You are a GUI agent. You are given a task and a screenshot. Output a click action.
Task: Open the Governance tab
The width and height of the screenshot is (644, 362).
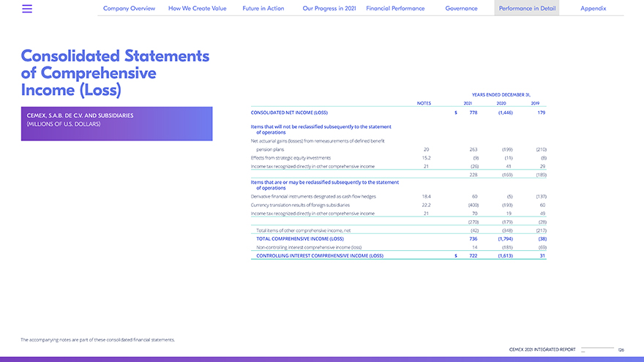pyautogui.click(x=461, y=8)
